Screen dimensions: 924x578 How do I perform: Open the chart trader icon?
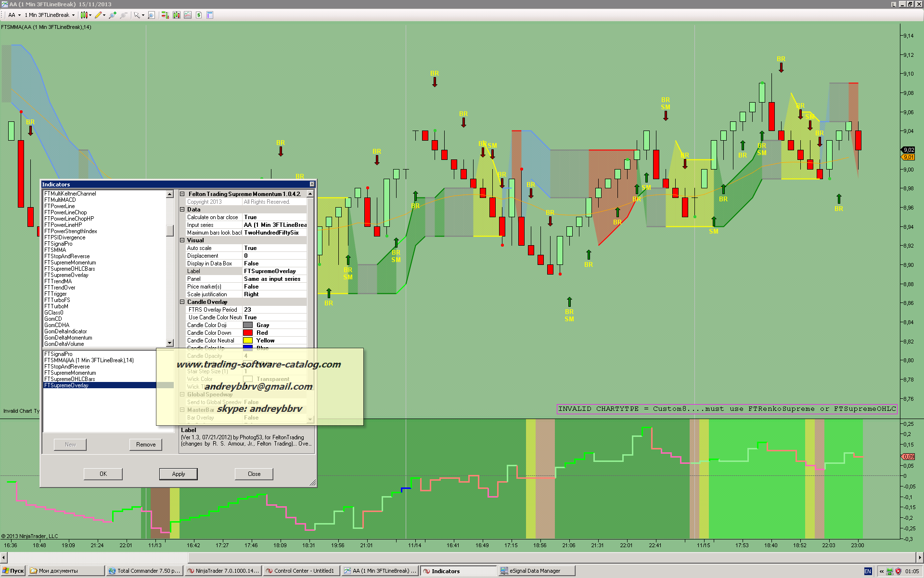point(165,15)
